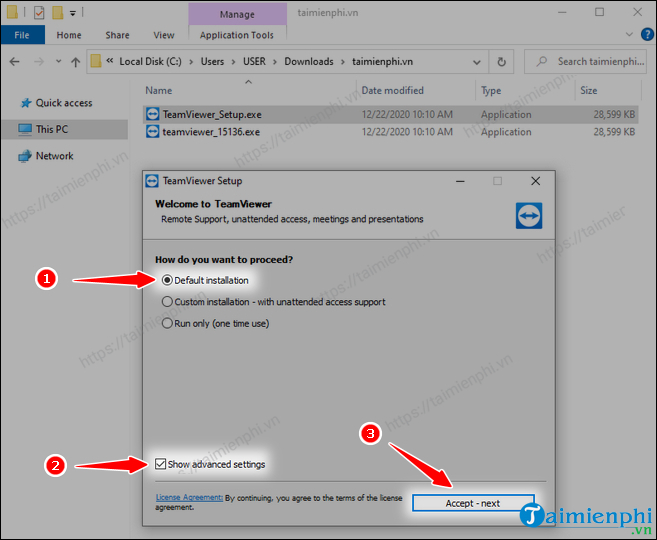657x540 pixels.
Task: Click Local Disk (C:) in address bar
Action: point(150,62)
